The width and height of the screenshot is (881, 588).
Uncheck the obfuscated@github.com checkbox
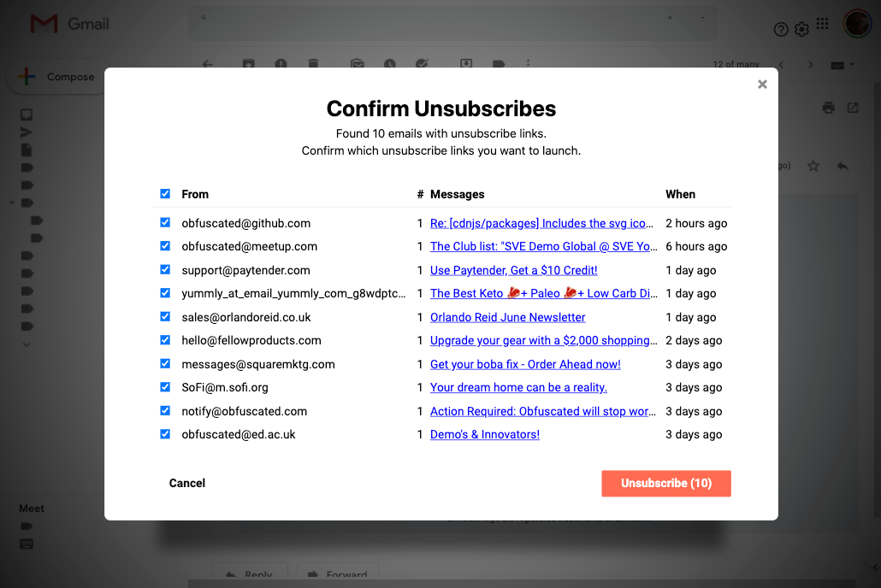(165, 222)
